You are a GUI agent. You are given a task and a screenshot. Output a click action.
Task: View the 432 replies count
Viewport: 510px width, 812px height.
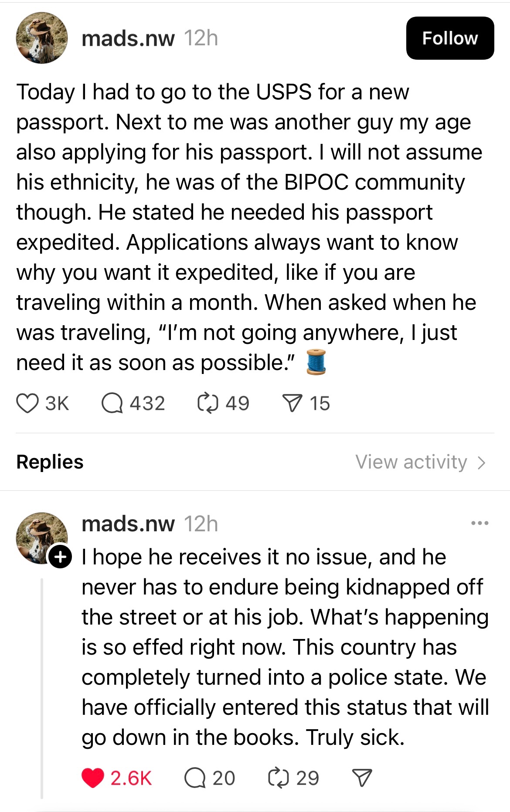click(147, 403)
